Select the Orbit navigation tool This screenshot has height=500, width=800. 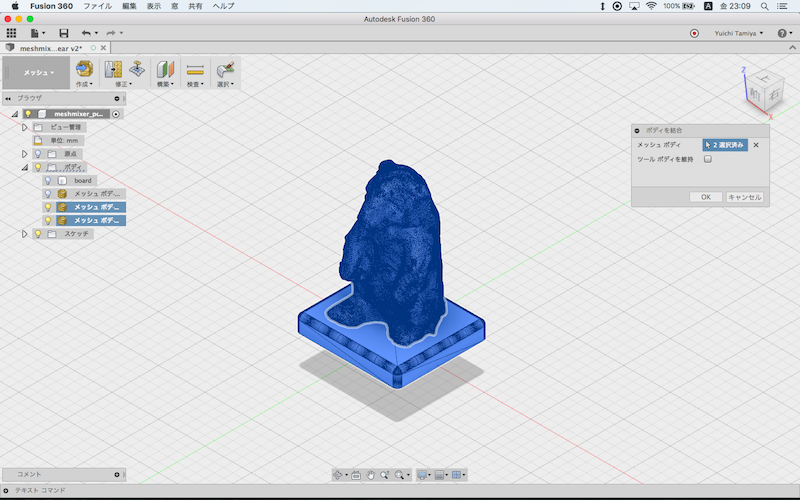(x=338, y=475)
